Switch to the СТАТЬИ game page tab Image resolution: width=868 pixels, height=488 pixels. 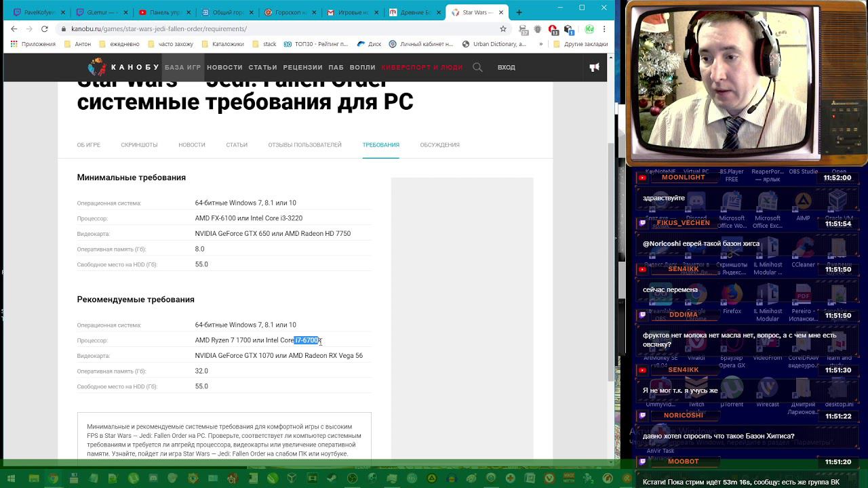click(237, 145)
